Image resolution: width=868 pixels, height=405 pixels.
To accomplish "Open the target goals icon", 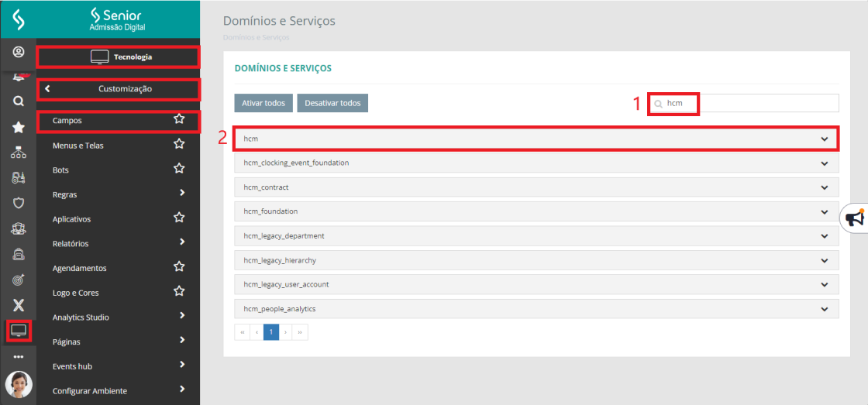I will pyautogui.click(x=19, y=280).
